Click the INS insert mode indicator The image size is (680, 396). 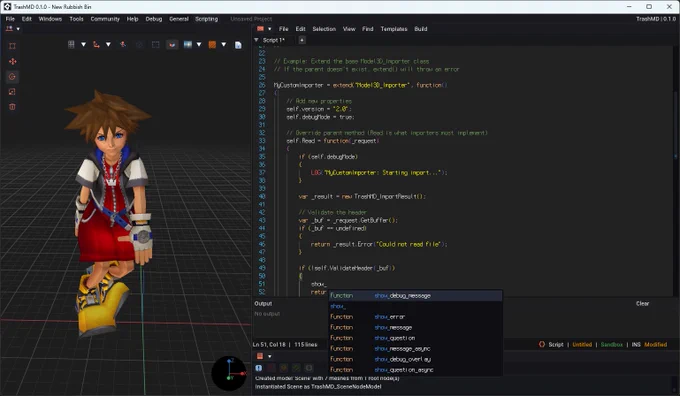[636, 344]
